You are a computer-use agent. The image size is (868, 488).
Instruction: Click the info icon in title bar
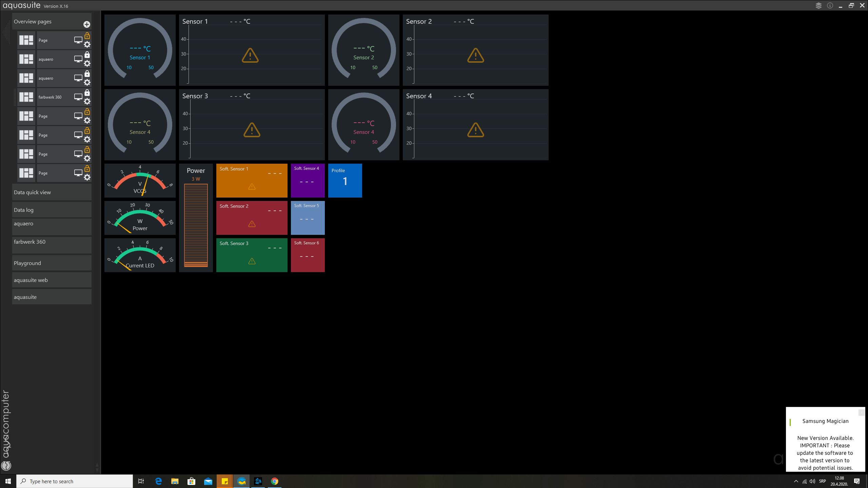pyautogui.click(x=830, y=5)
